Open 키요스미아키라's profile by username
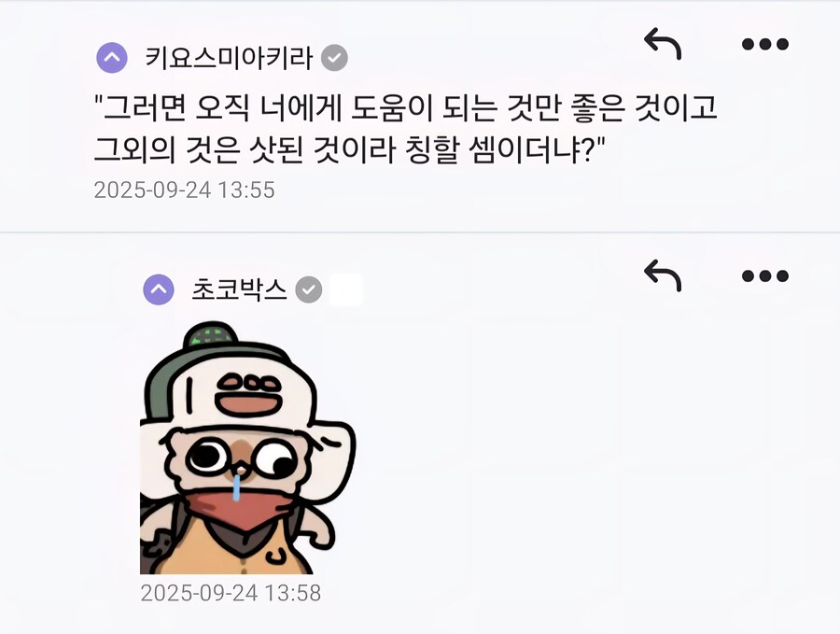This screenshot has height=634, width=840. tap(229, 57)
